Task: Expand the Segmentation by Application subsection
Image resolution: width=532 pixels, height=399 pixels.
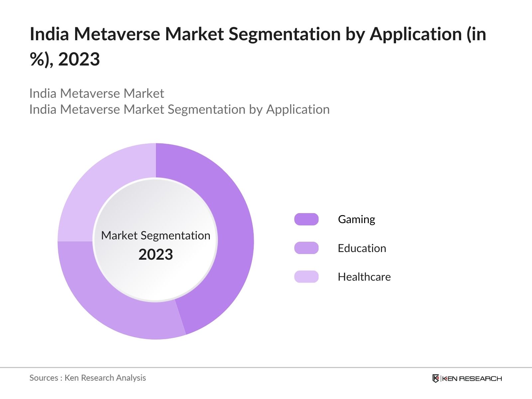Action: click(x=180, y=109)
